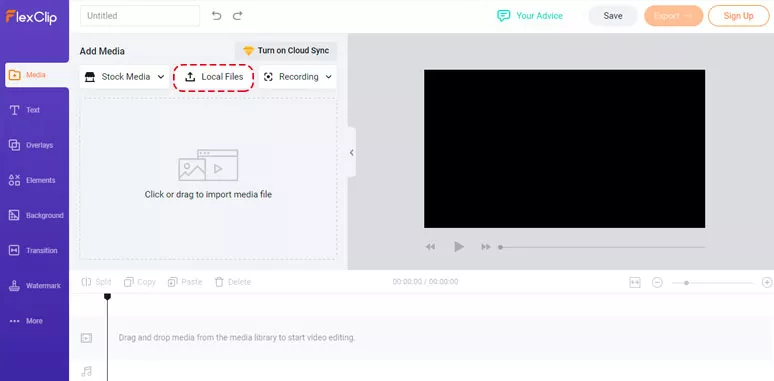Image resolution: width=774 pixels, height=381 pixels.
Task: Open the Background sidebar tab
Action: point(35,215)
